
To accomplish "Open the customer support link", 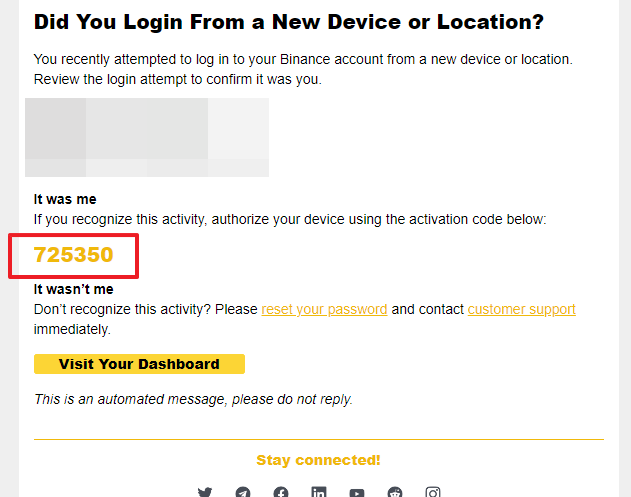I will coord(521,309).
